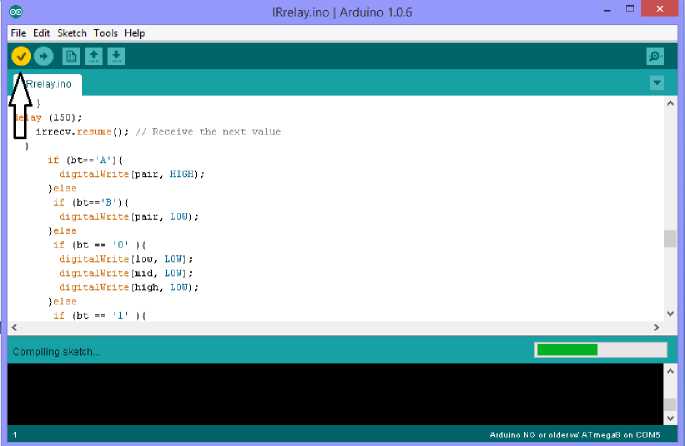The width and height of the screenshot is (685, 446).
Task: Click the Verify checkmark button
Action: [x=21, y=56]
